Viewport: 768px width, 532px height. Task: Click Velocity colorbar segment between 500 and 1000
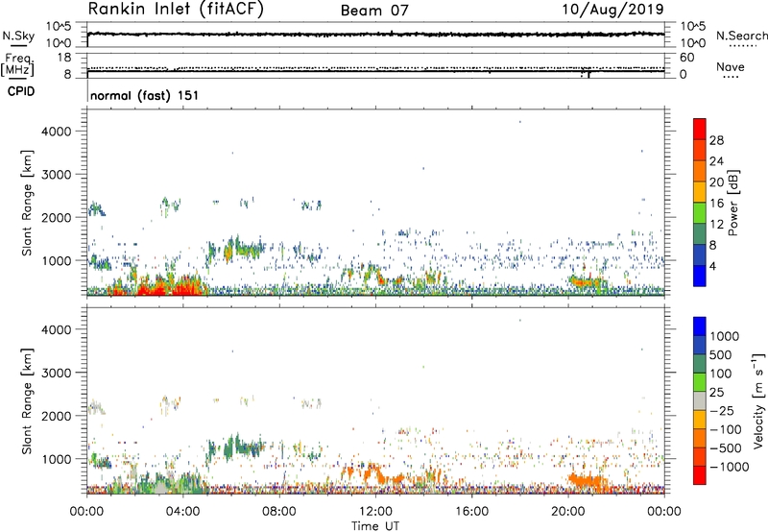pos(700,345)
